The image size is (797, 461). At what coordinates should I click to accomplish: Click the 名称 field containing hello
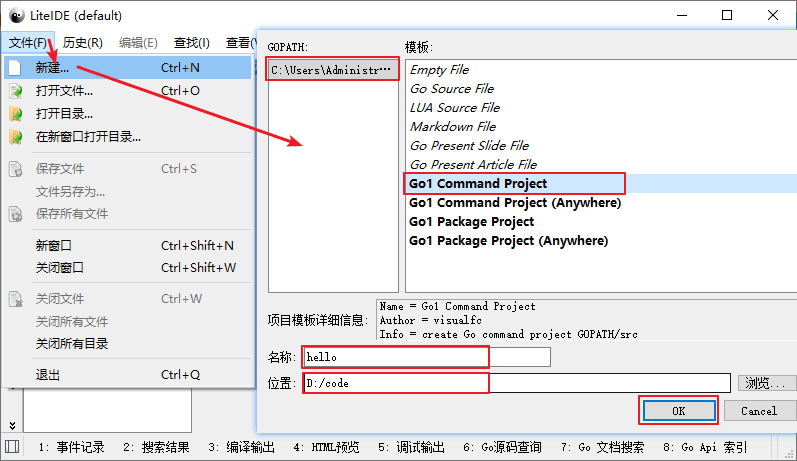426,357
